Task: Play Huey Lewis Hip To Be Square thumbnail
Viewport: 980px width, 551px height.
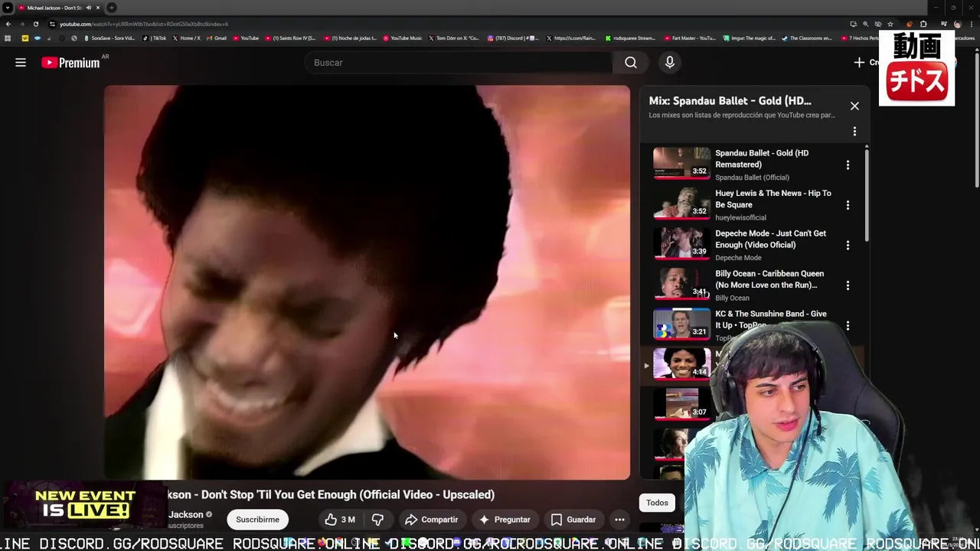Action: 681,203
